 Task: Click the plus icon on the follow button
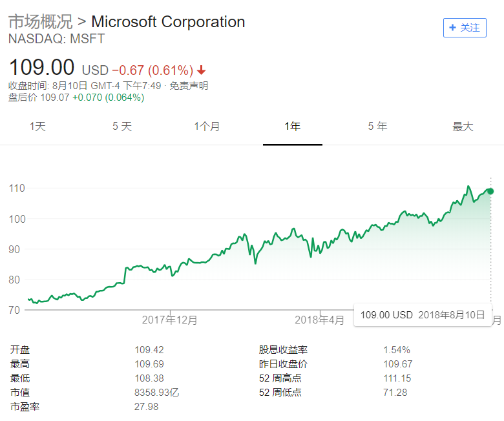coord(452,28)
